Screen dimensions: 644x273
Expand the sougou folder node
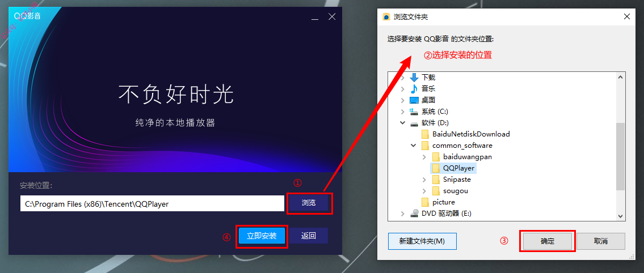point(424,191)
